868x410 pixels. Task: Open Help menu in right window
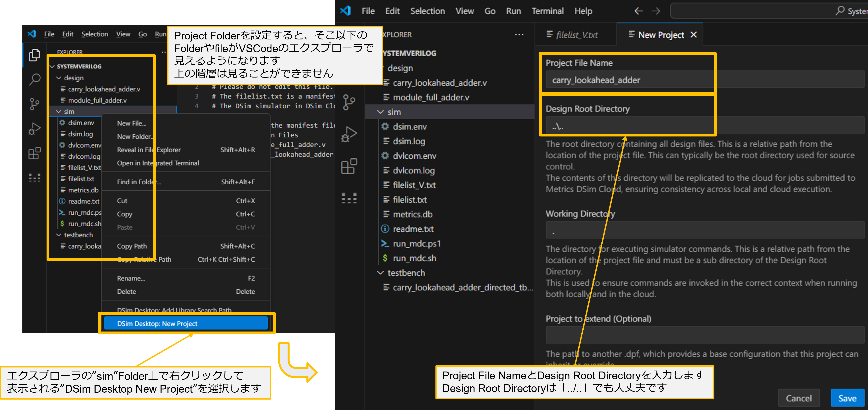click(583, 11)
